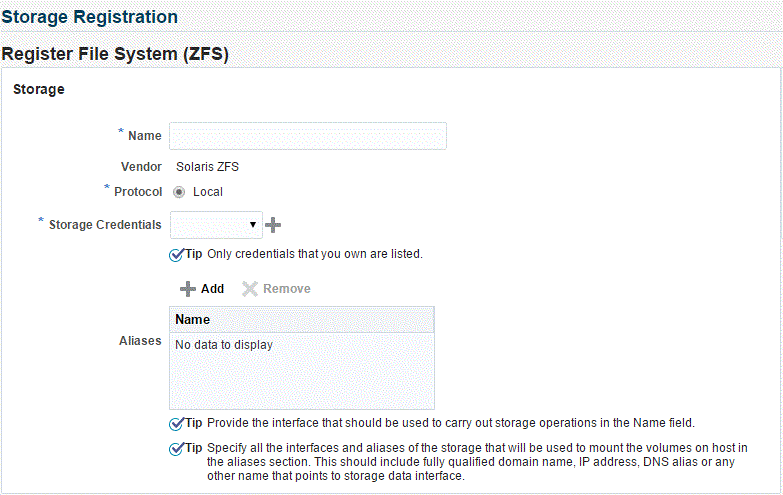Click the Protocol field label
The height and width of the screenshot is (495, 783).
(x=138, y=191)
